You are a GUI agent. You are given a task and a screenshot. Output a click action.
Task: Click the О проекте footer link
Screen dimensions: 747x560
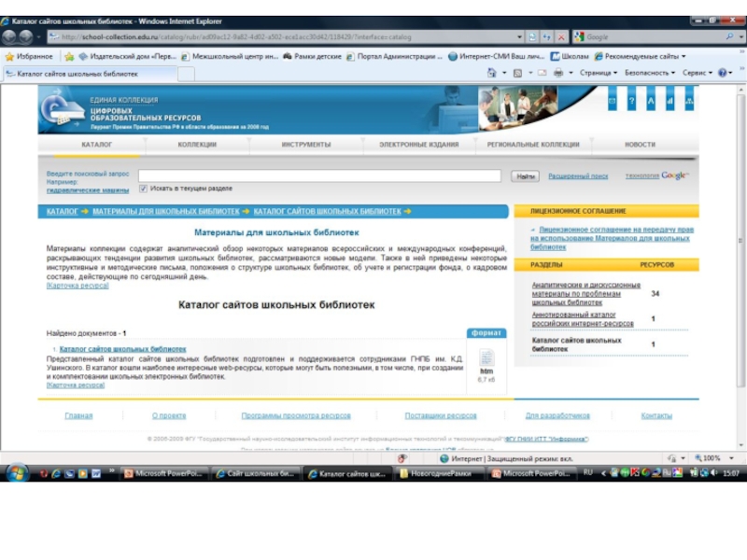tap(169, 415)
